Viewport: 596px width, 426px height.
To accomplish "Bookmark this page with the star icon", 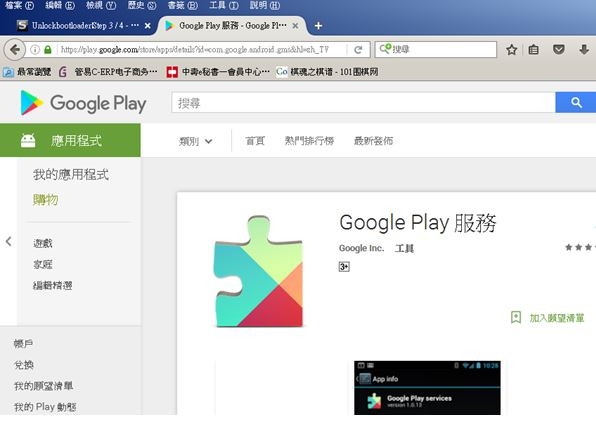I will click(512, 49).
